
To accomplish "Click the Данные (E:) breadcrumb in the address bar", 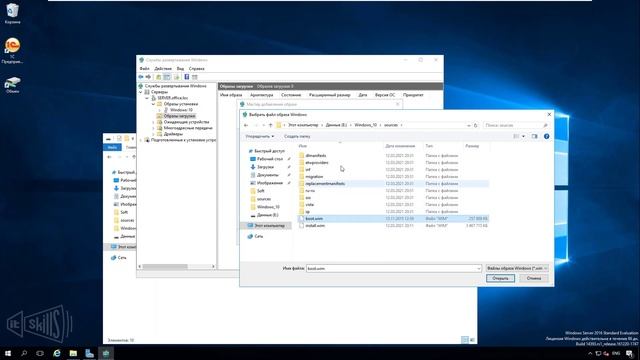I will click(x=336, y=125).
